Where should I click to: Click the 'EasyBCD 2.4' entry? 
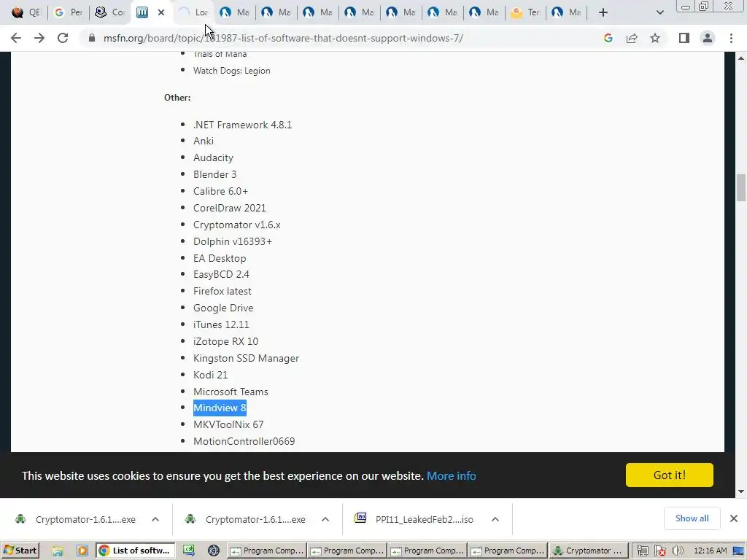click(221, 274)
